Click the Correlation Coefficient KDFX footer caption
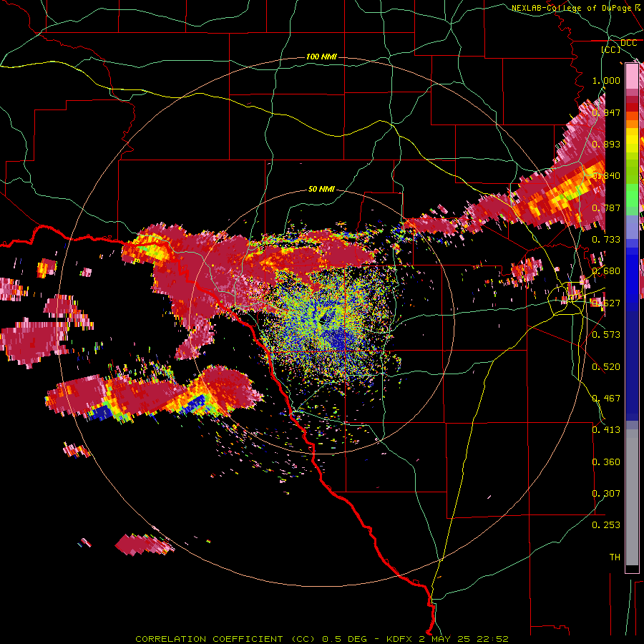This screenshot has width=644, height=644. tap(321, 639)
